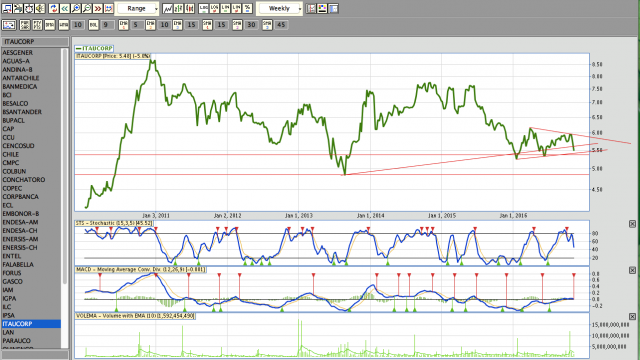640x360 pixels.
Task: Toggle the SMA 3 indicator icon
Action: tap(267, 25)
